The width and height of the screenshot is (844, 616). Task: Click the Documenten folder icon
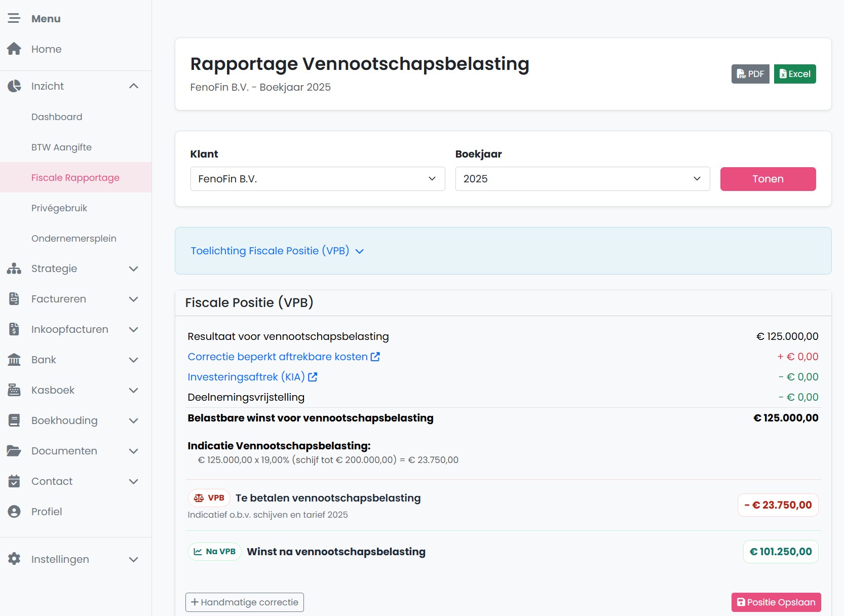tap(14, 451)
